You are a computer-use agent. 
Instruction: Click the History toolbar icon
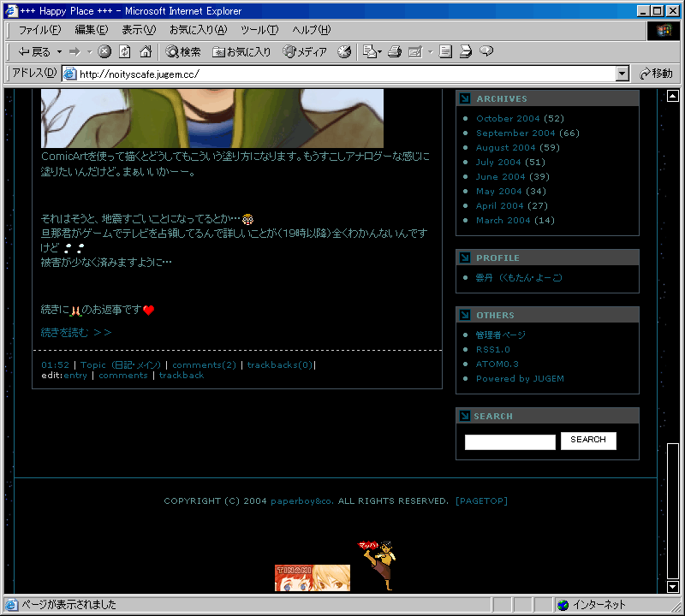[x=344, y=51]
